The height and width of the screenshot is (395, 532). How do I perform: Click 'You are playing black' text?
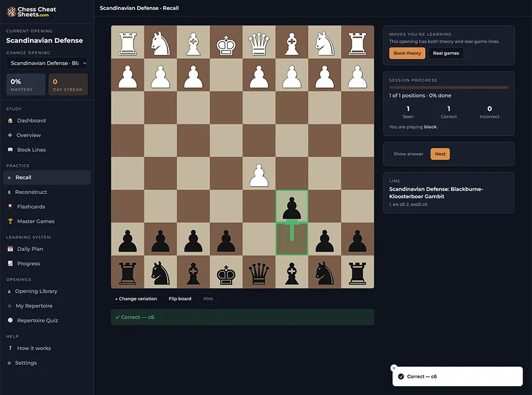[x=413, y=127]
